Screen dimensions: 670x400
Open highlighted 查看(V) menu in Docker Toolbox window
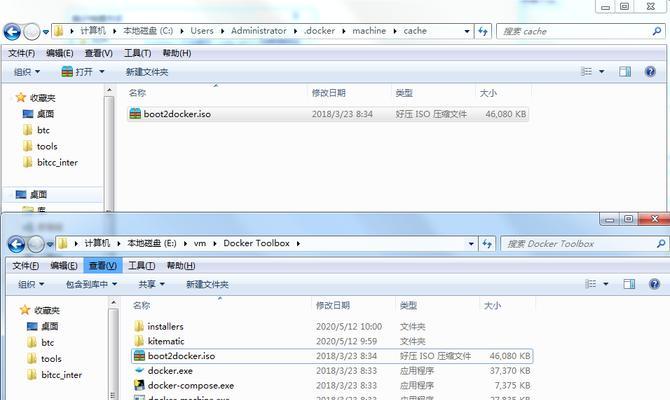point(103,265)
